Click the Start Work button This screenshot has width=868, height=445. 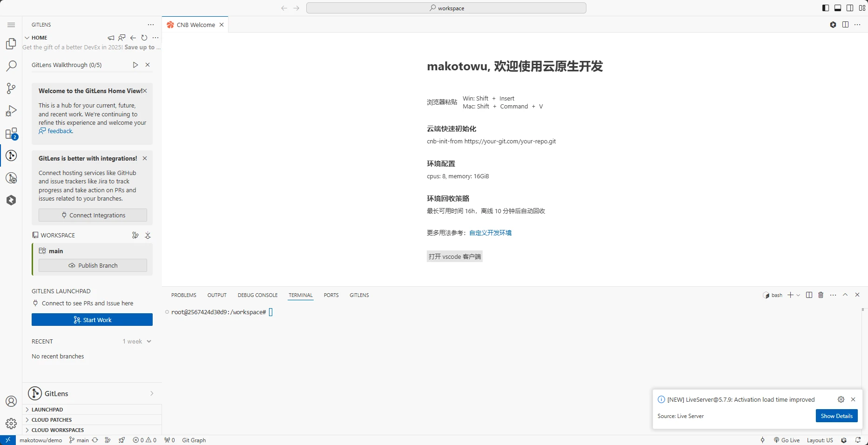pyautogui.click(x=92, y=320)
